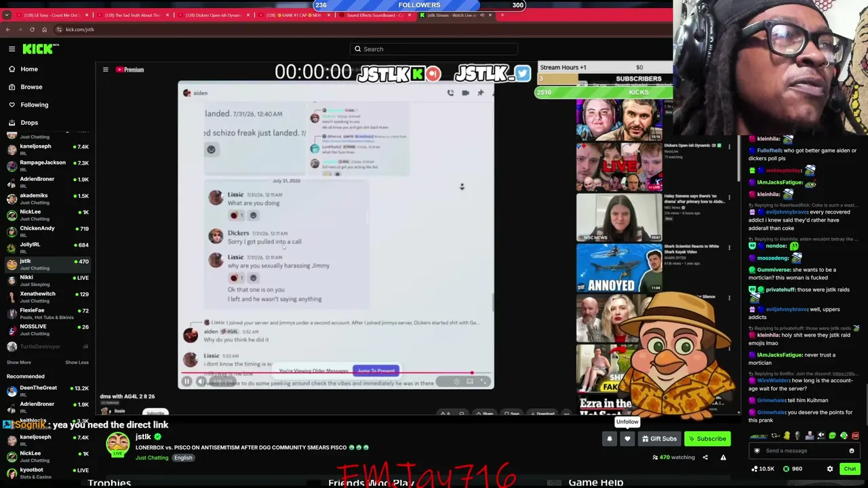
Task: Mute the embedded video volume
Action: tap(201, 382)
